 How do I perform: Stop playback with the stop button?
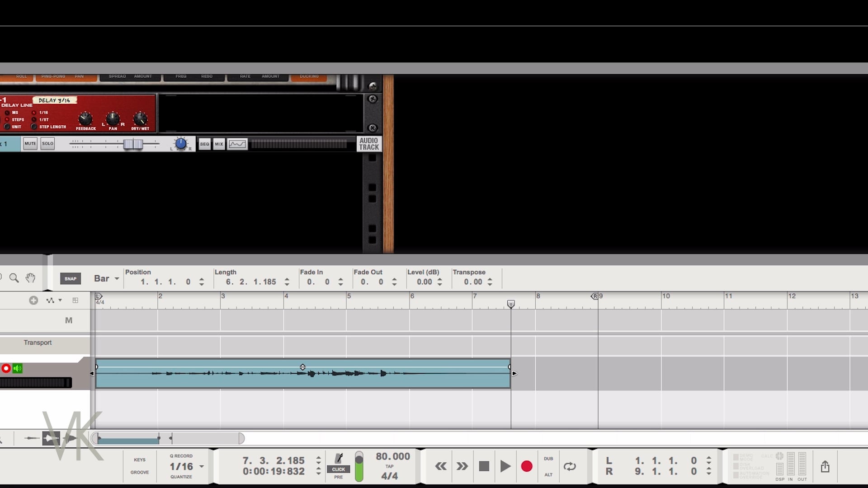[484, 466]
